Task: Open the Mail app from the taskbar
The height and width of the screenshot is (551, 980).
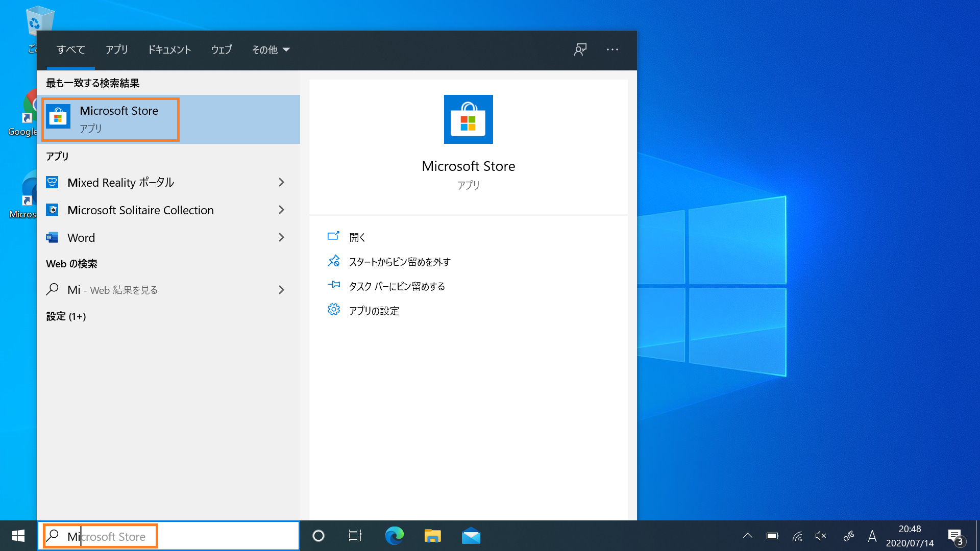Action: point(471,536)
